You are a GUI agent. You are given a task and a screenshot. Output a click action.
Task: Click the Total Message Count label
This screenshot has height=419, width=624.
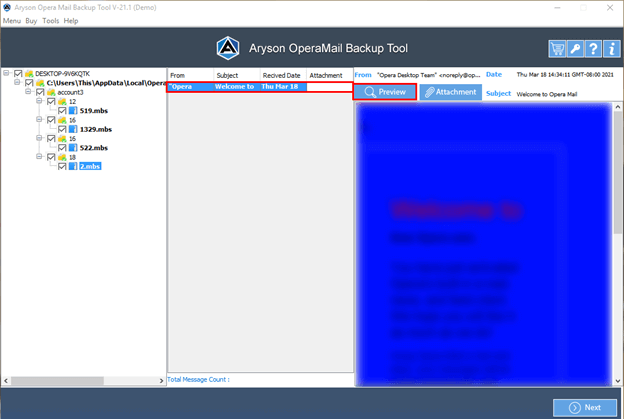coord(198,380)
